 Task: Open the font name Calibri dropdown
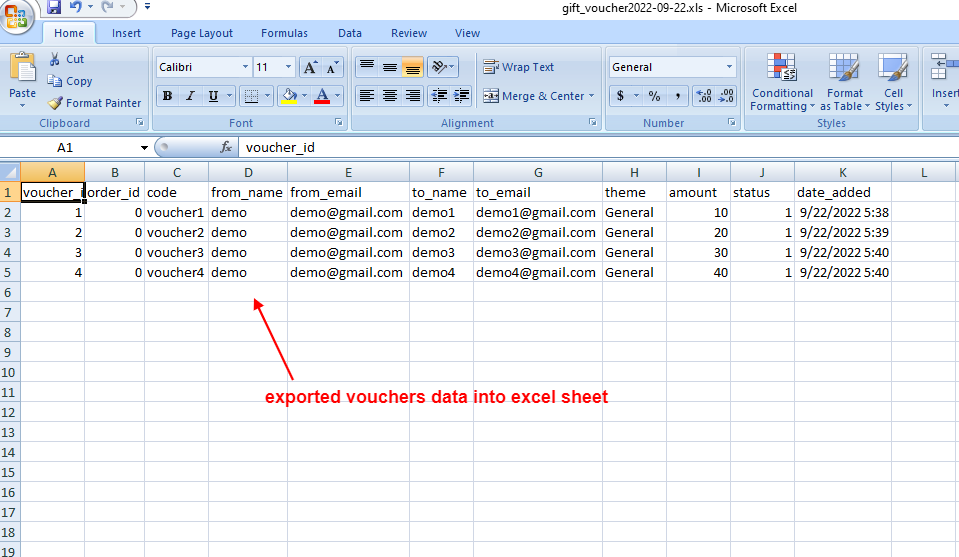point(245,67)
